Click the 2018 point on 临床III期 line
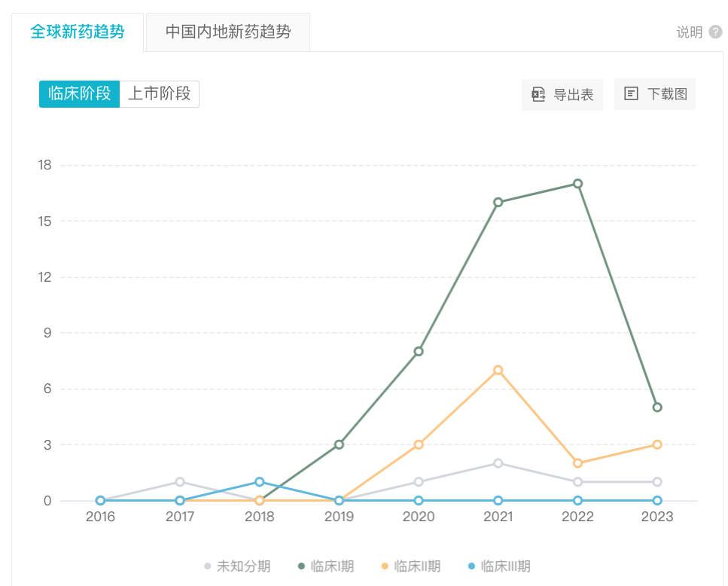The width and height of the screenshot is (728, 586). 259,482
